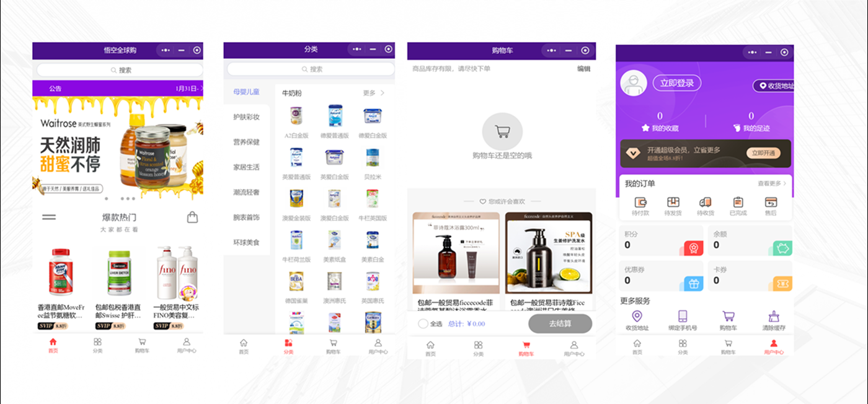Switch to 分类 tab on home screen
Screen dimensions: 868x404
[97, 346]
